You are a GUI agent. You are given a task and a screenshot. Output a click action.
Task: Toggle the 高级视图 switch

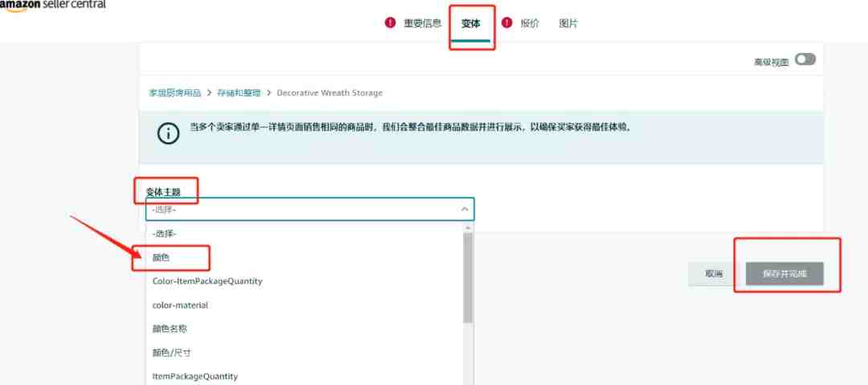[x=805, y=59]
